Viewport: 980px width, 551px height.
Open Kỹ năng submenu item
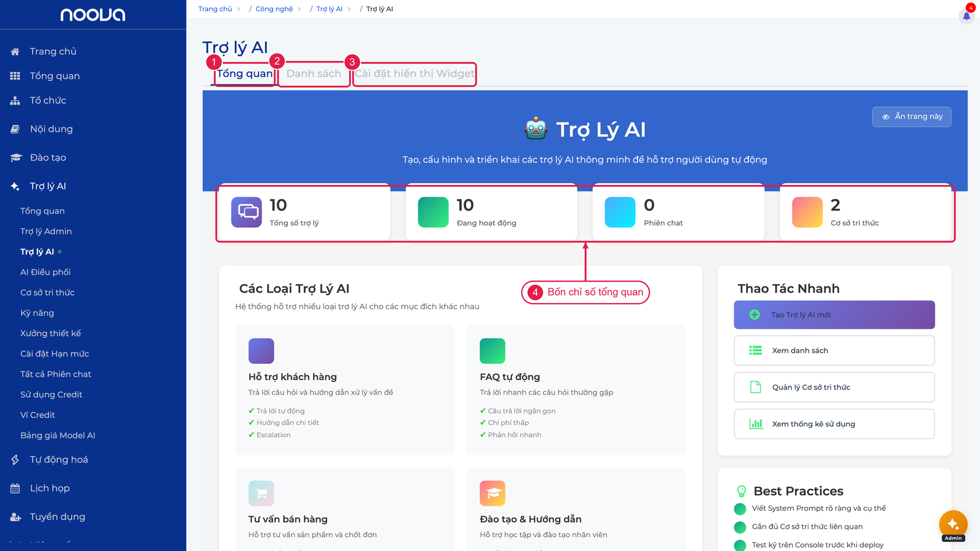point(37,313)
